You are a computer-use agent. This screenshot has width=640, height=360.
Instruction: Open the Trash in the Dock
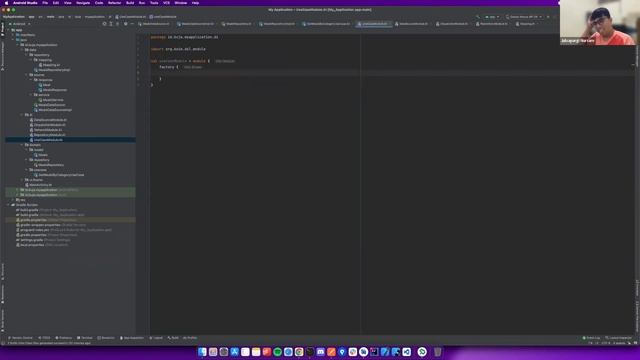tap(437, 352)
